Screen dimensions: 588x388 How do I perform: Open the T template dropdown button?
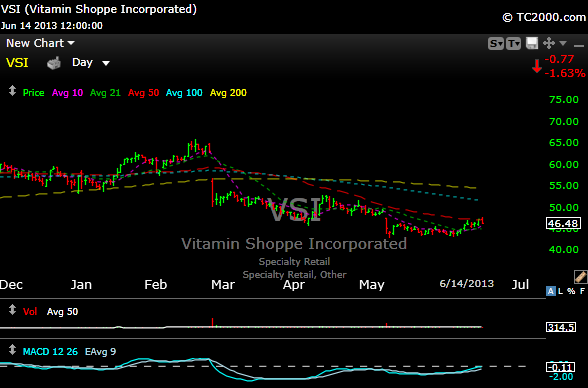coord(513,43)
